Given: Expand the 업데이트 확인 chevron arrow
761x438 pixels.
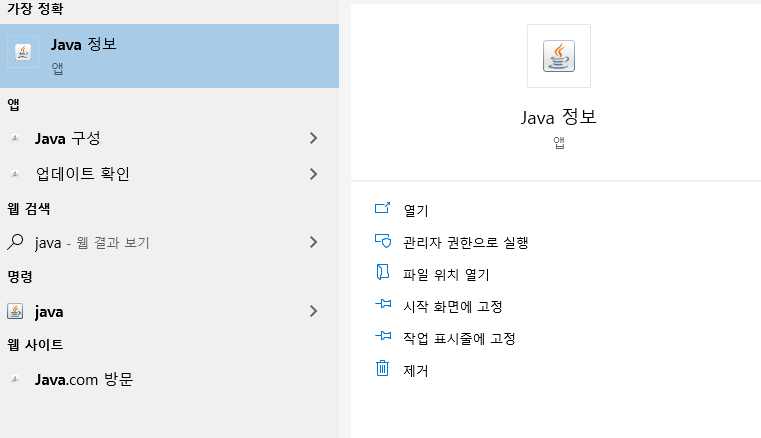Looking at the screenshot, I should pyautogui.click(x=314, y=174).
